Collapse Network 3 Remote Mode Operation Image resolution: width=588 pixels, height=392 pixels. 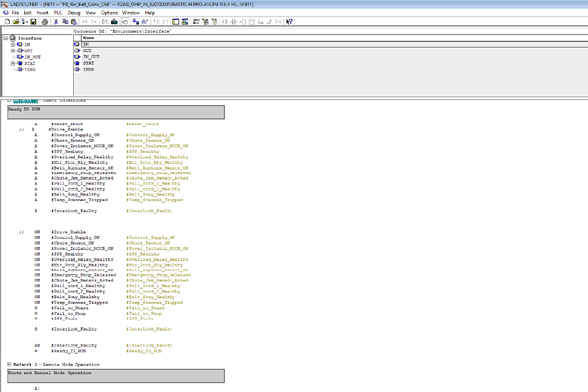tap(9, 364)
